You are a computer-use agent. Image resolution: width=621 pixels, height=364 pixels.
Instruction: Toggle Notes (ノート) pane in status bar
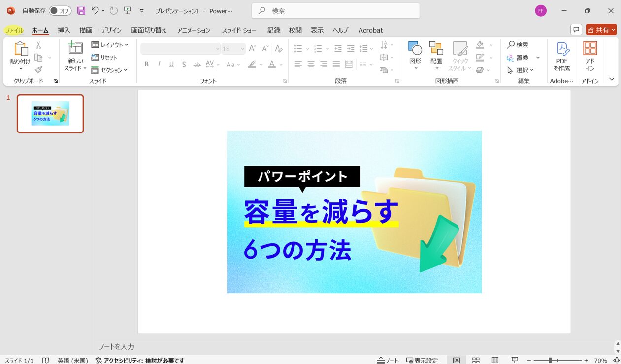tap(388, 360)
